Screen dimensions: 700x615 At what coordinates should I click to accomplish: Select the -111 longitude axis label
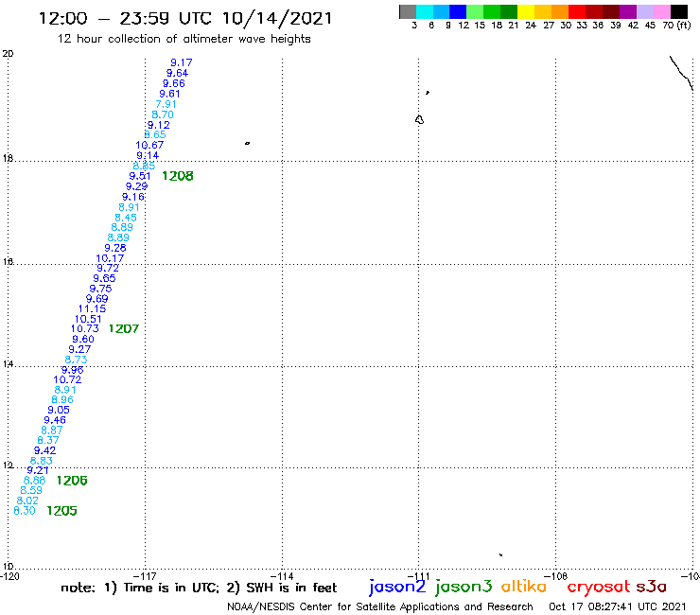[419, 576]
